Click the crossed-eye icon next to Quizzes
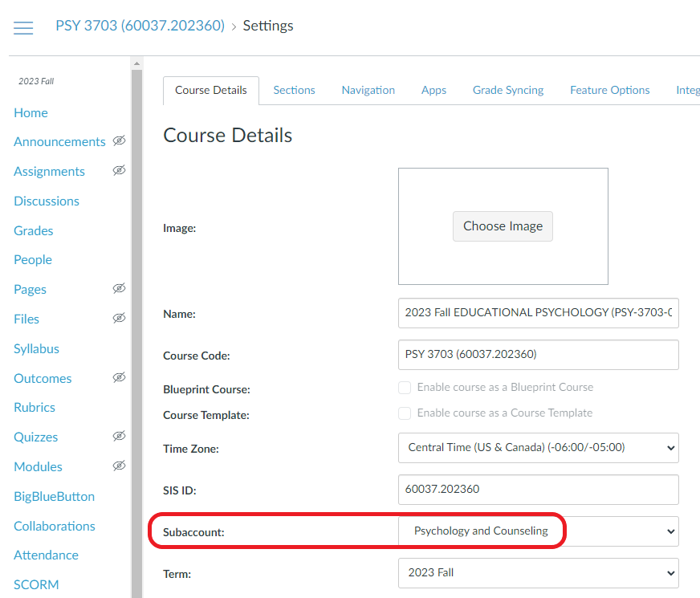 click(x=119, y=437)
